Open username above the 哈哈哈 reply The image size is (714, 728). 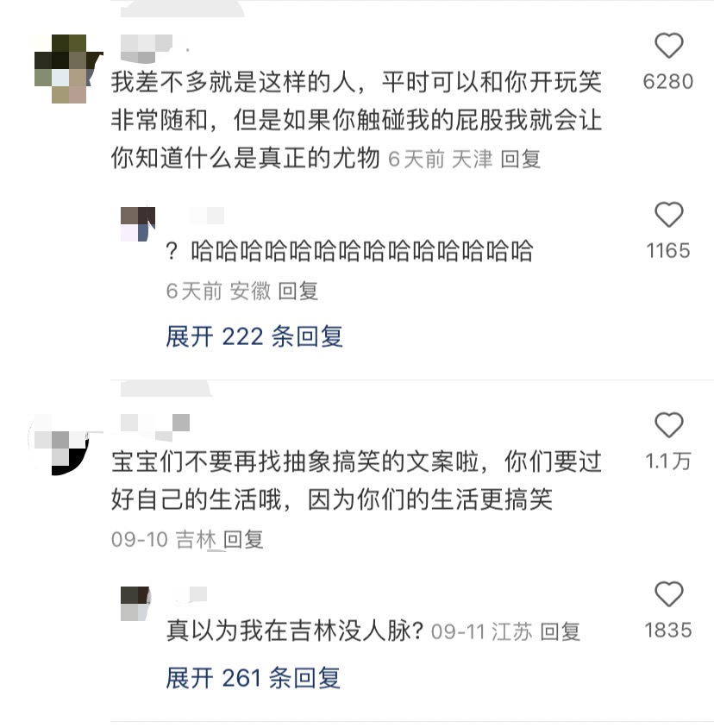[207, 216]
